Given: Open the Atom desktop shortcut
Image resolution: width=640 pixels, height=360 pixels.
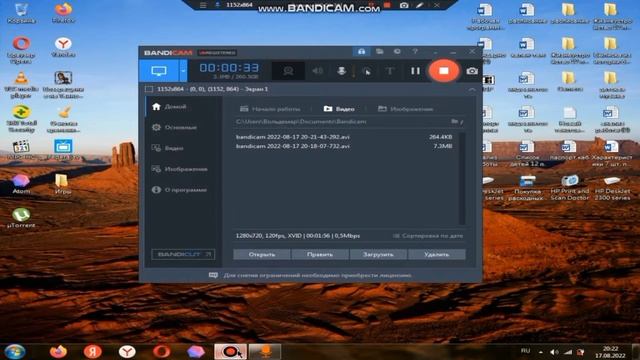Looking at the screenshot, I should (x=21, y=184).
